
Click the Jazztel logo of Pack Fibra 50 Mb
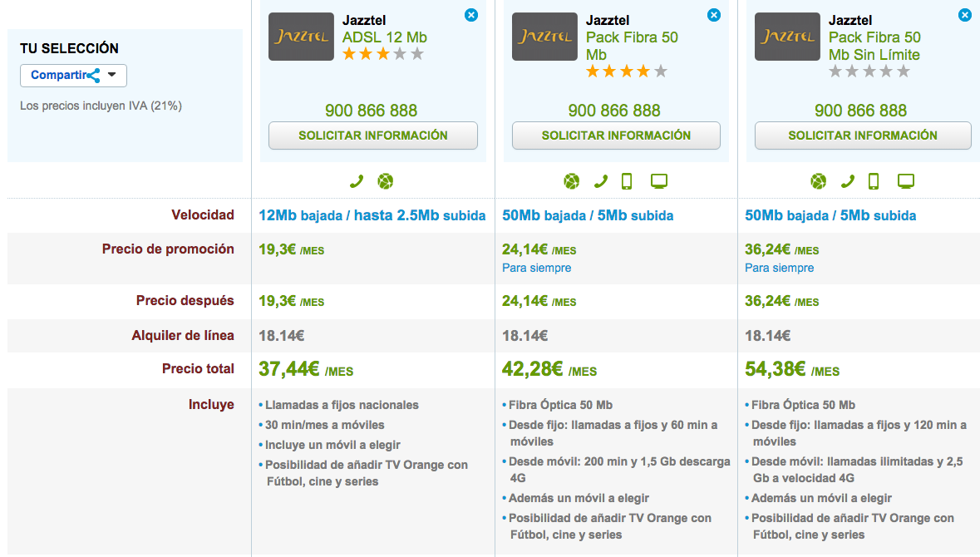[544, 37]
